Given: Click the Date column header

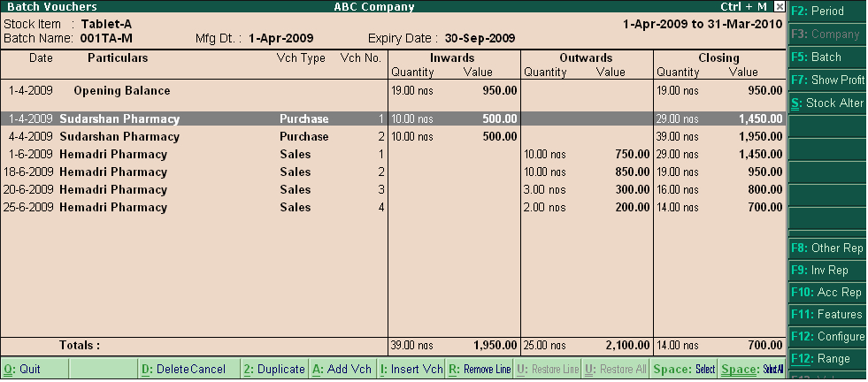Looking at the screenshot, I should coord(41,57).
